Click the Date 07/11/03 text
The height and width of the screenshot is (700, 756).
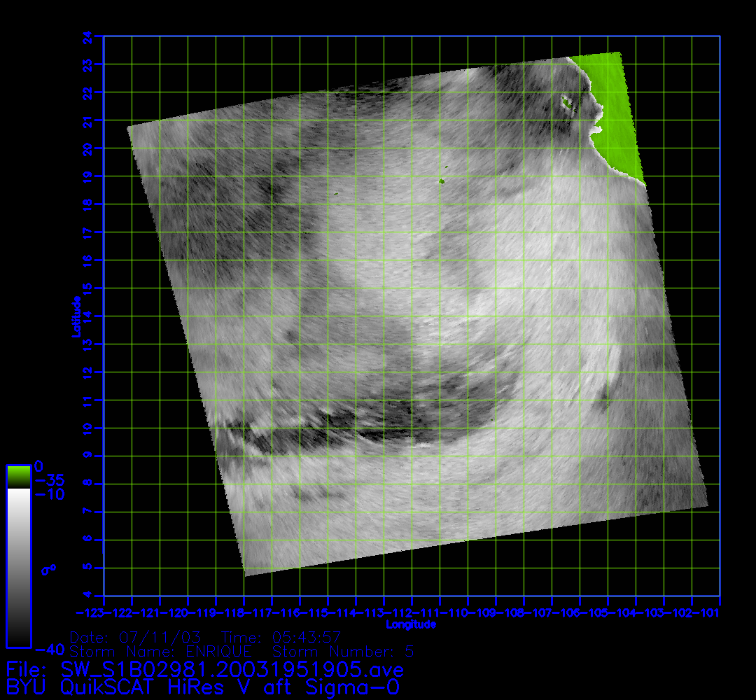pos(135,638)
